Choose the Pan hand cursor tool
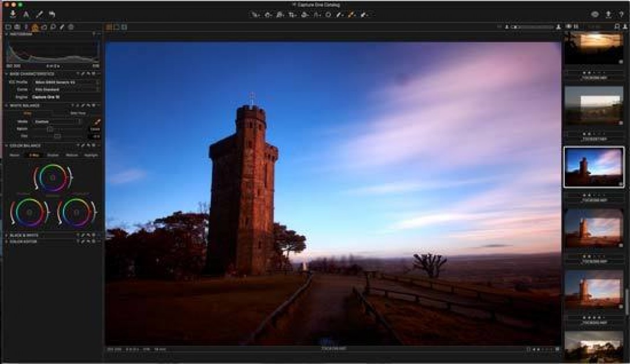630x364 pixels. point(268,15)
